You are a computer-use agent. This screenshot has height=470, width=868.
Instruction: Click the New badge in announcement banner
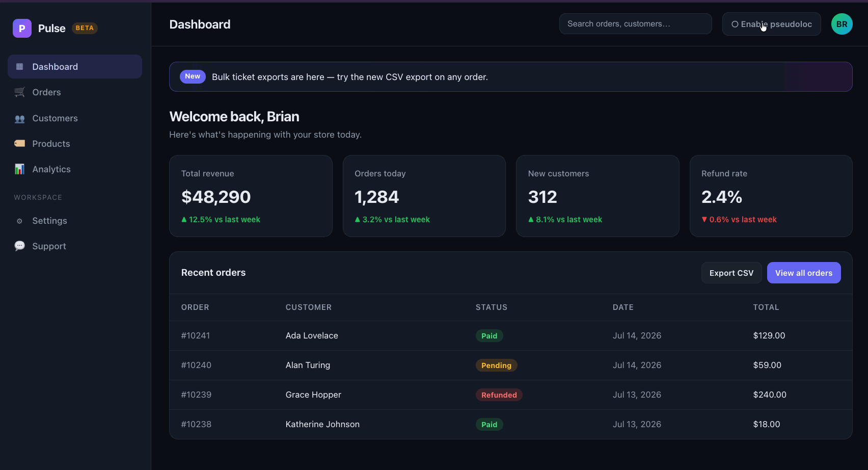(x=193, y=76)
